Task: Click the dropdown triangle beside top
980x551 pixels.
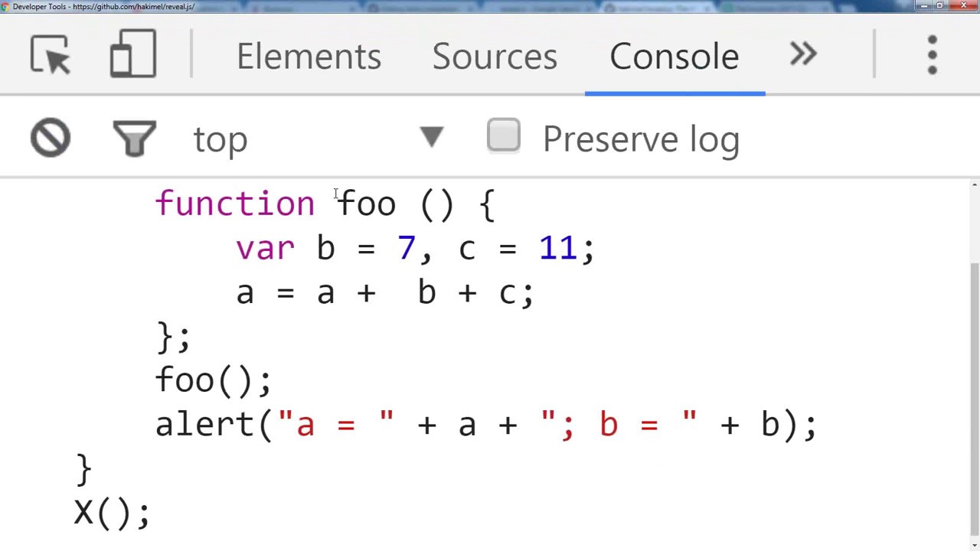Action: (432, 138)
